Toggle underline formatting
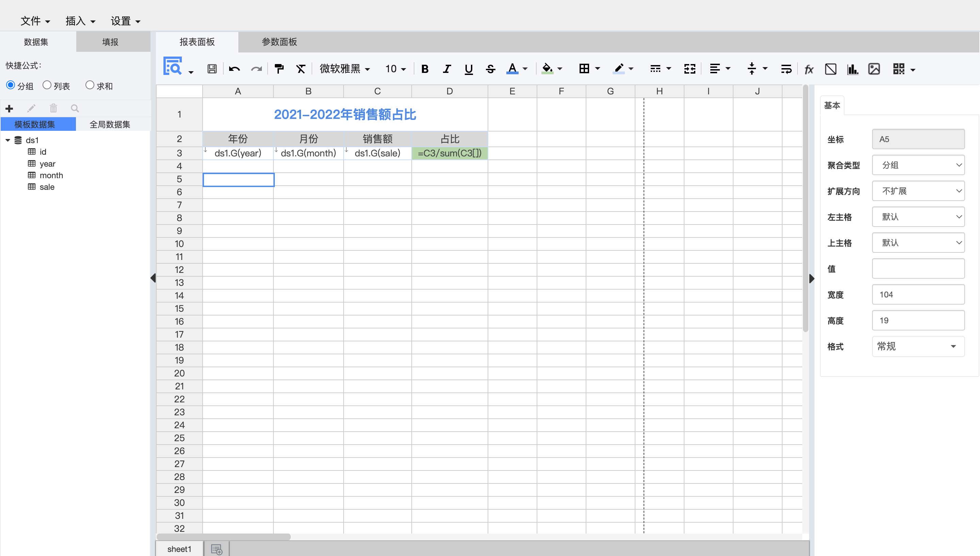 tap(469, 69)
